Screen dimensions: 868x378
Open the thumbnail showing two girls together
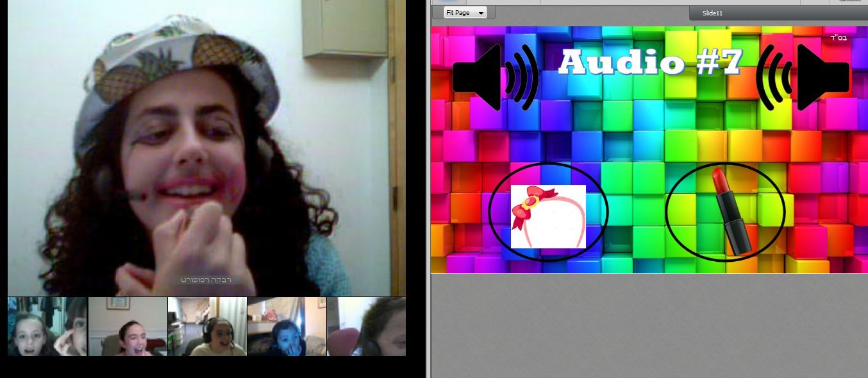coord(47,327)
